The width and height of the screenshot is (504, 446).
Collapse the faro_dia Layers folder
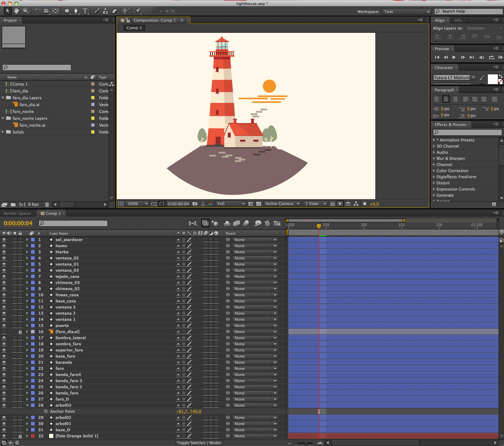pyautogui.click(x=3, y=98)
